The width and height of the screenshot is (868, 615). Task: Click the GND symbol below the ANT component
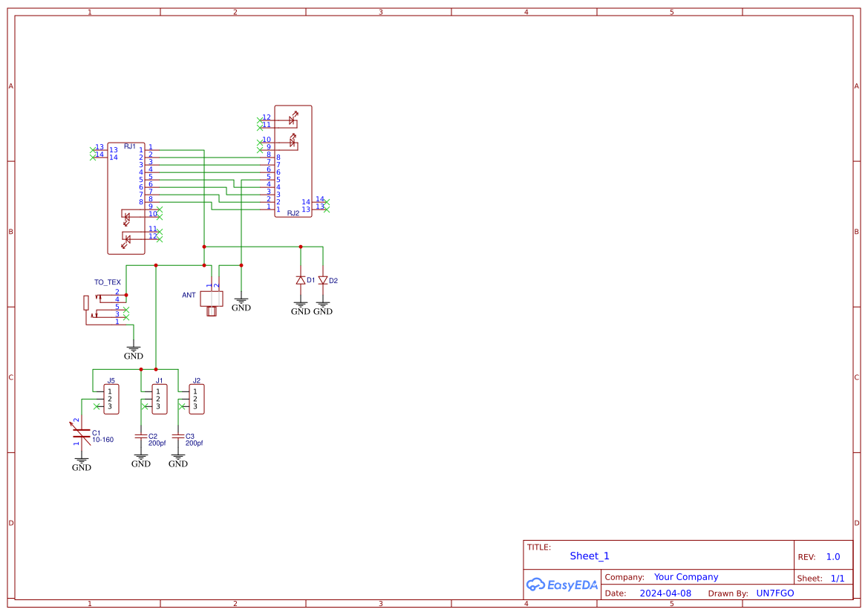click(241, 301)
